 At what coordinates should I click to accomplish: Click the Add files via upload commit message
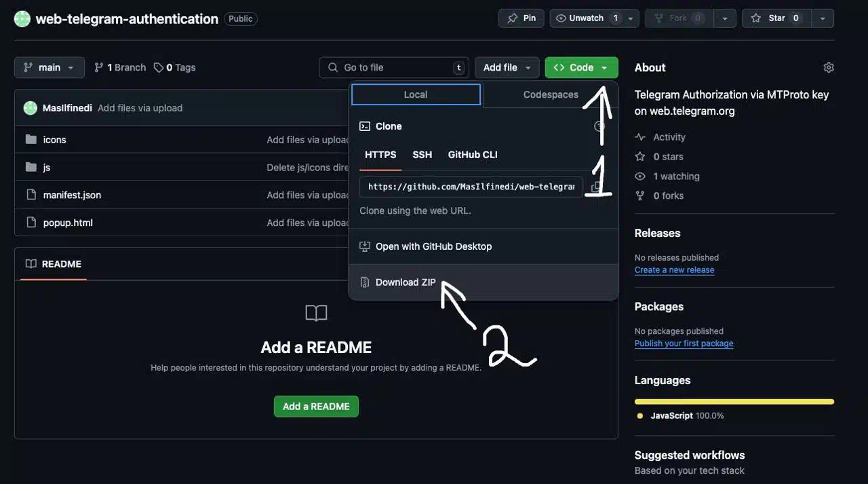(140, 108)
